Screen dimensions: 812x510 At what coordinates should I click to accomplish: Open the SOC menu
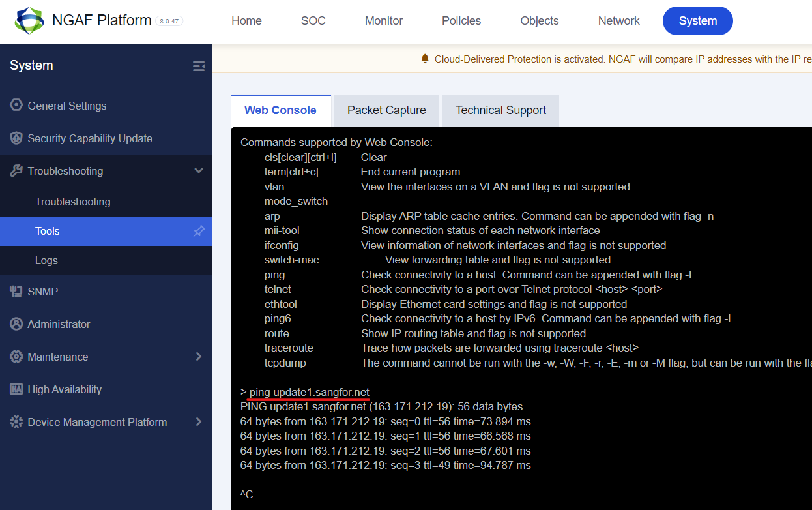click(x=313, y=21)
